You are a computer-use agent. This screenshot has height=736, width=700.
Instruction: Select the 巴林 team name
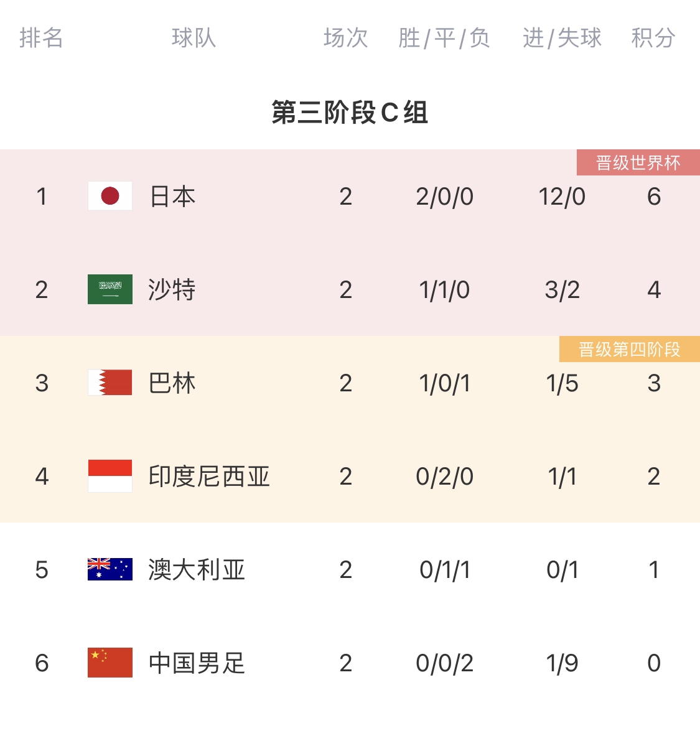tap(172, 383)
